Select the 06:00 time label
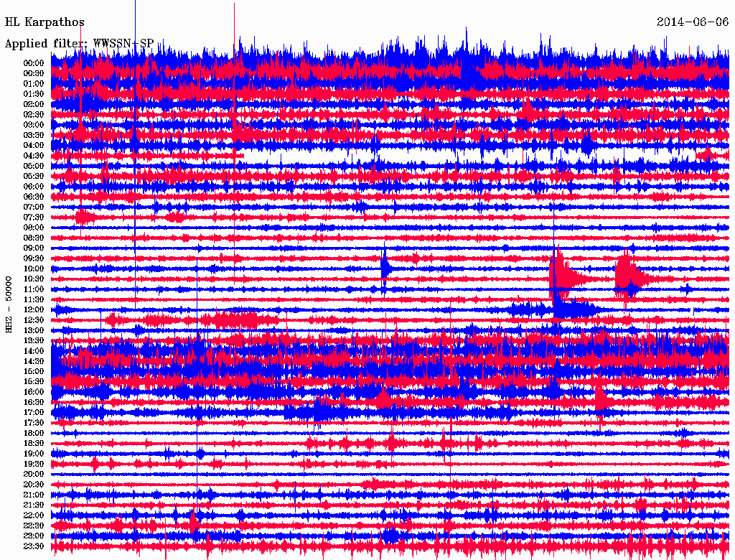Image resolution: width=735 pixels, height=560 pixels. 34,186
